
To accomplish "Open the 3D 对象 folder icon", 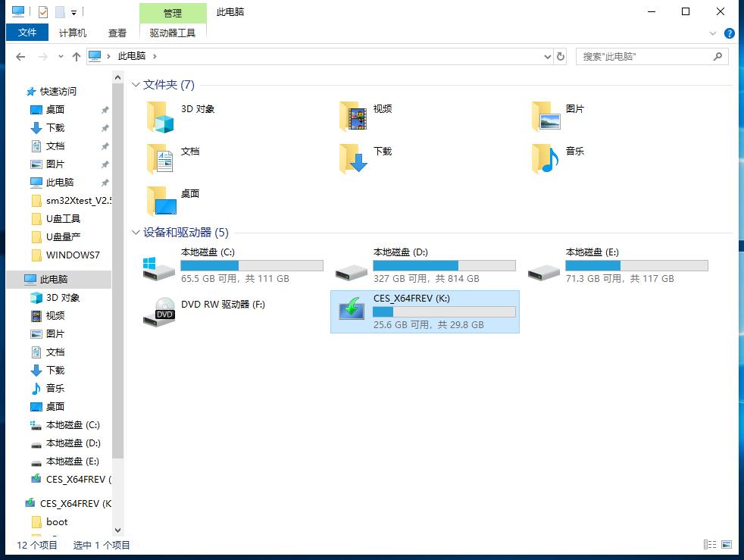I will click(161, 117).
